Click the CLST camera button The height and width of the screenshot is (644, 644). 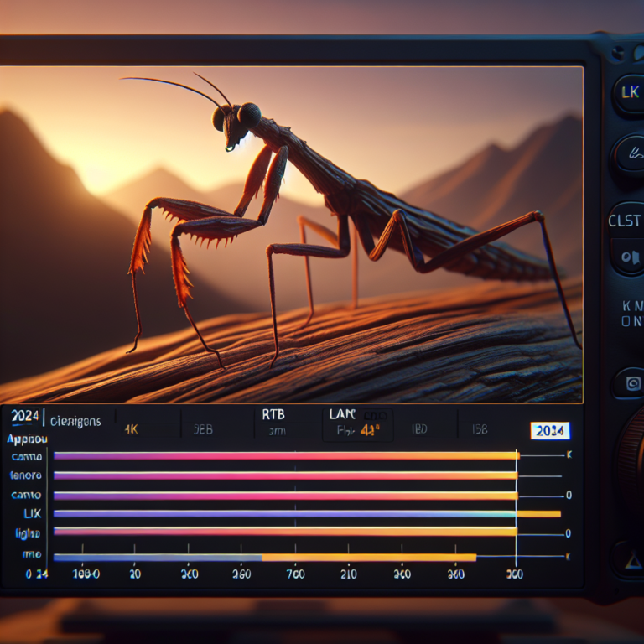[626, 221]
